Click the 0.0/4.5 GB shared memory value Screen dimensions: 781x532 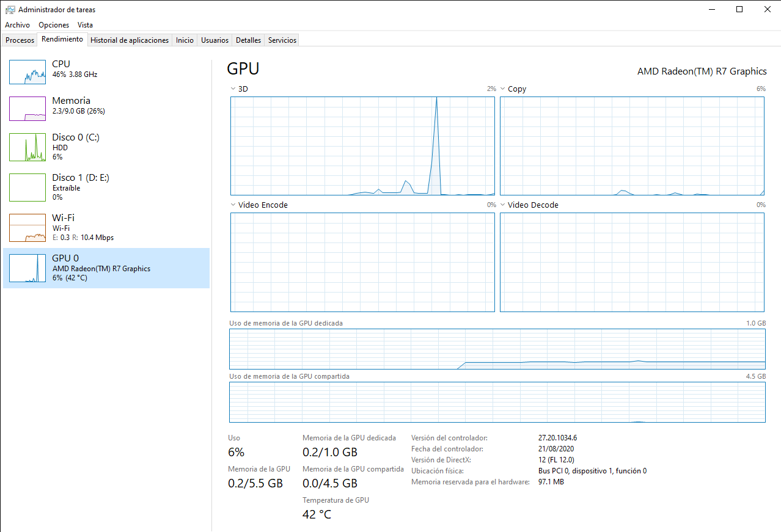(x=330, y=483)
